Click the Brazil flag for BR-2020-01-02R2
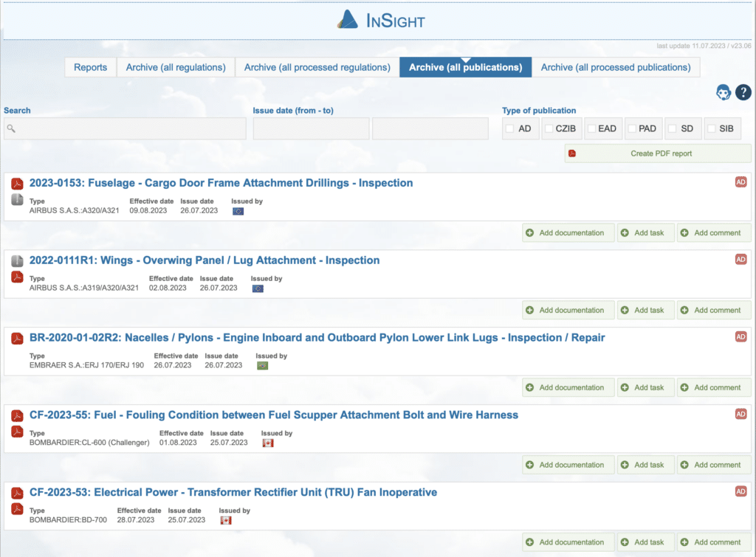This screenshot has height=557, width=756. point(263,366)
